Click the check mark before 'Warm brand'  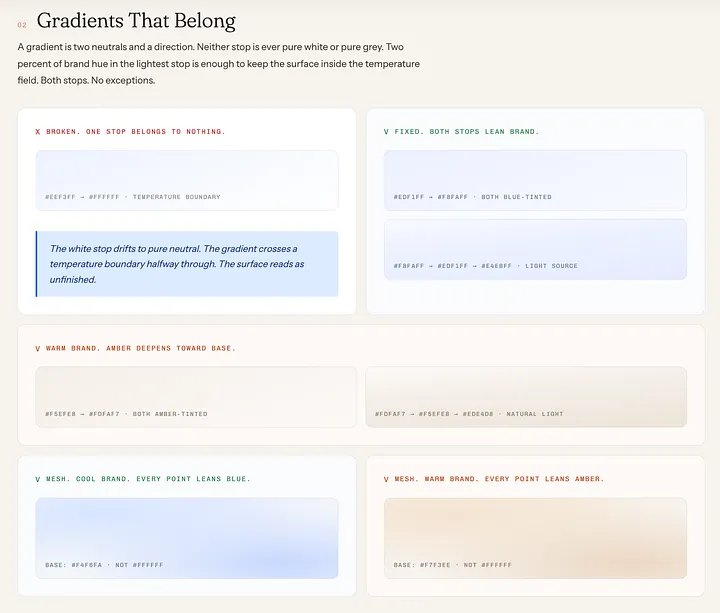[x=38, y=349]
